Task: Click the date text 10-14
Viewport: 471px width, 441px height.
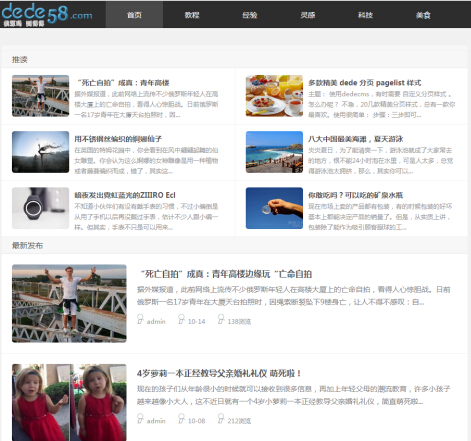Action: point(197,322)
